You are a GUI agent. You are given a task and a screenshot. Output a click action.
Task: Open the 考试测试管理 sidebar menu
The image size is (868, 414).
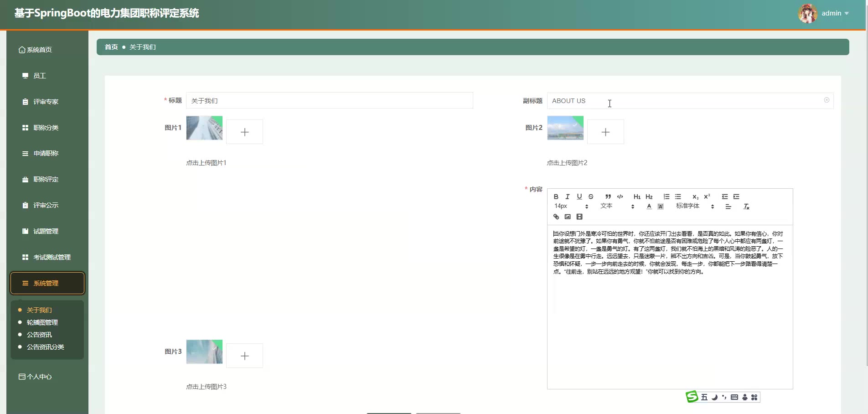coord(47,257)
